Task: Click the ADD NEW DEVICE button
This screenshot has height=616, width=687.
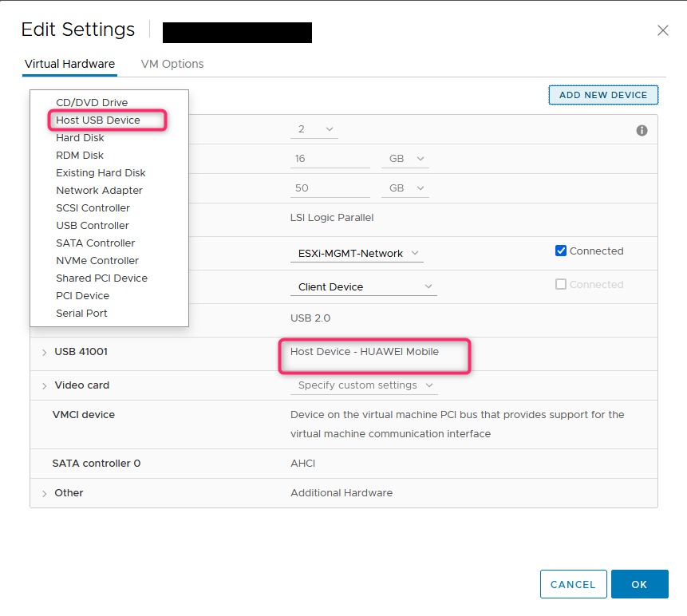Action: tap(603, 95)
